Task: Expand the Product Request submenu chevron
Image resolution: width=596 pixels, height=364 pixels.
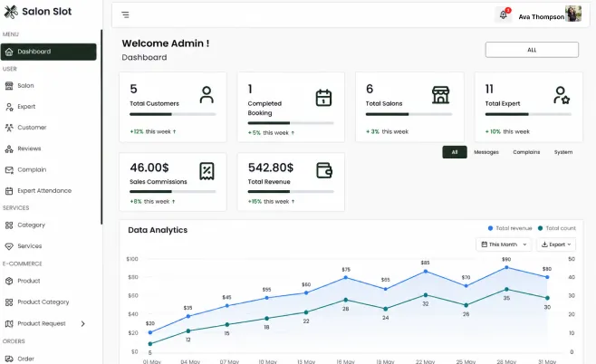Action: click(82, 324)
